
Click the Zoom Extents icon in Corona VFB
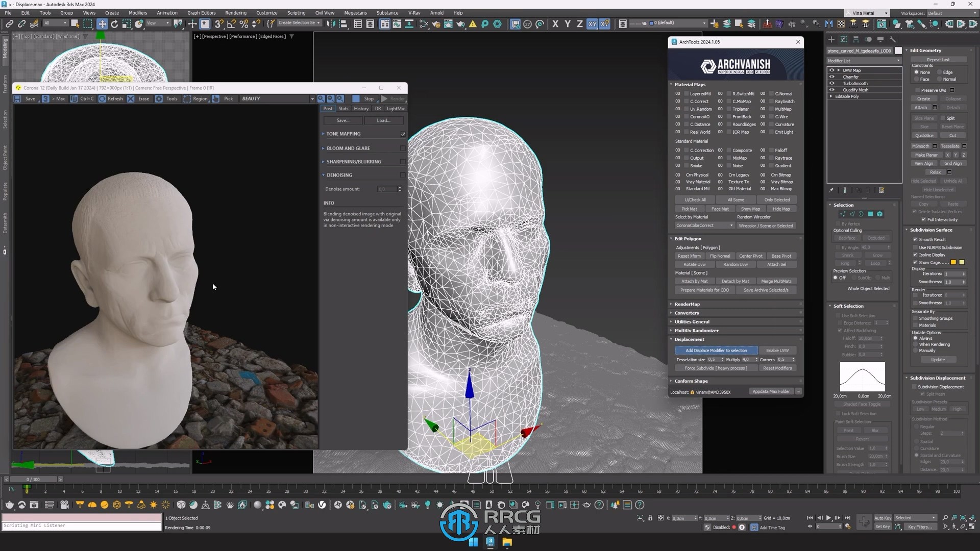coord(340,98)
